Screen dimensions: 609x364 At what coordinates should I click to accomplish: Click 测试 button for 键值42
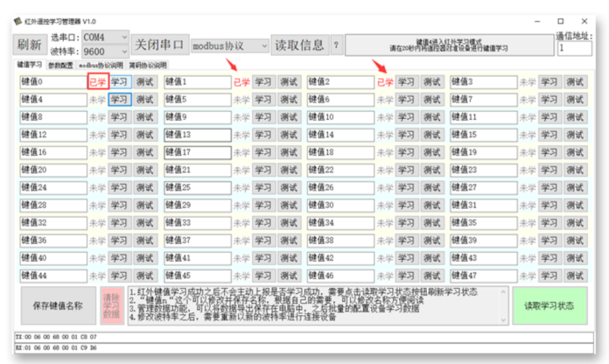[432, 258]
